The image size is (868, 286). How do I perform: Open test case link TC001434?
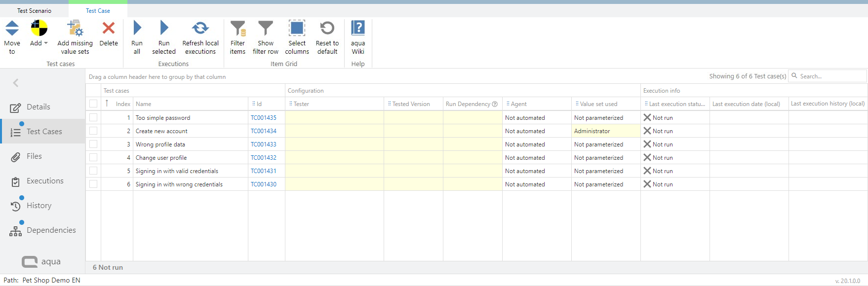(x=264, y=131)
